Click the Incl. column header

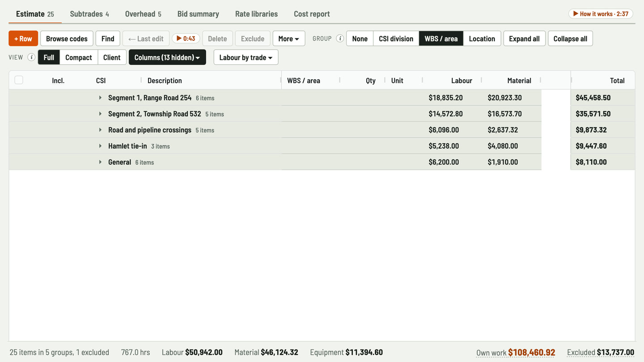point(58,80)
